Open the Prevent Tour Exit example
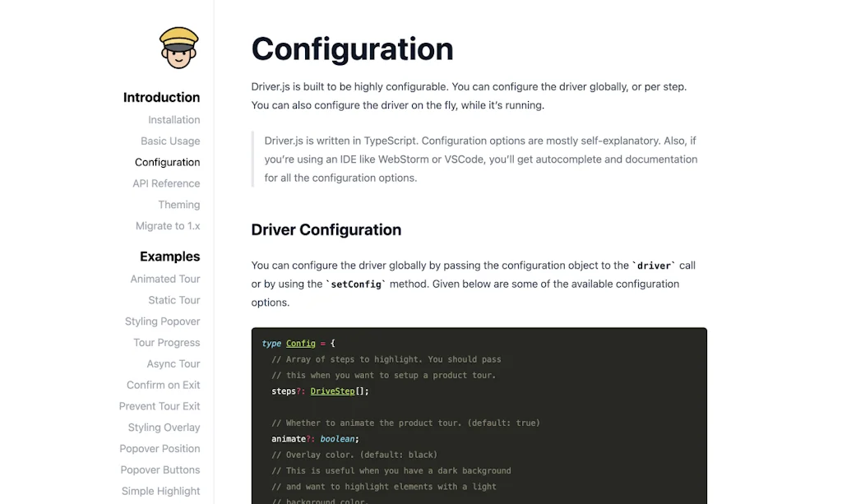The width and height of the screenshot is (842, 504). click(x=160, y=406)
